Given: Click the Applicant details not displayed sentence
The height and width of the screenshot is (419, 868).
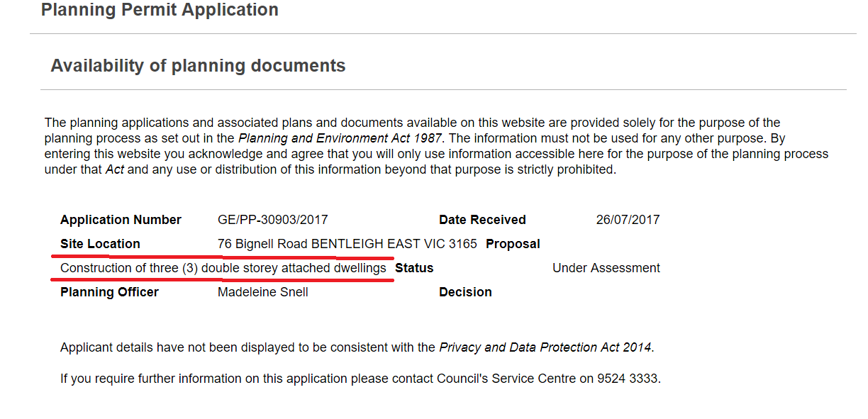Looking at the screenshot, I should (x=248, y=347).
